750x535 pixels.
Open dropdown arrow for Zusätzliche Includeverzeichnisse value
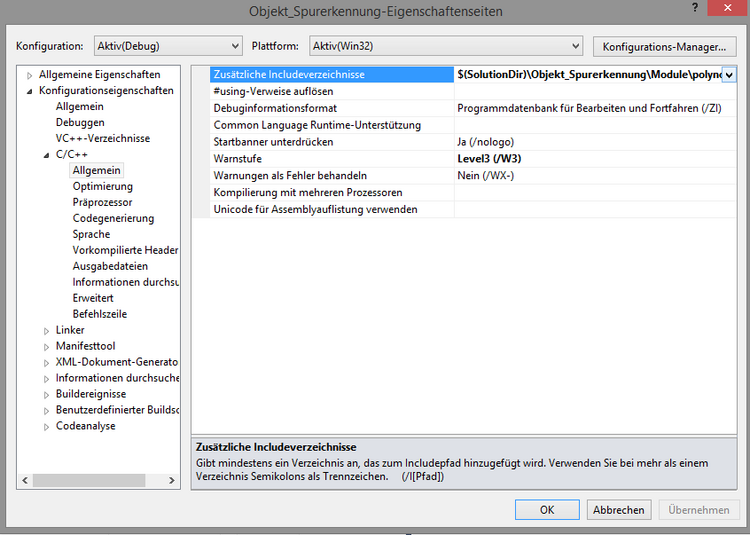[729, 75]
